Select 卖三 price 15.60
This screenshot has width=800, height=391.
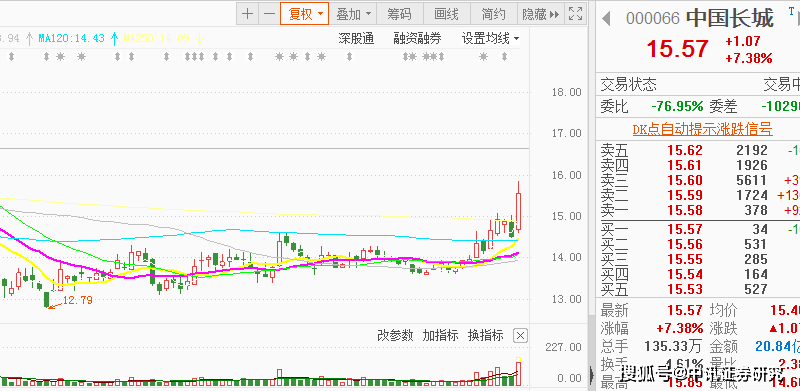click(x=685, y=180)
